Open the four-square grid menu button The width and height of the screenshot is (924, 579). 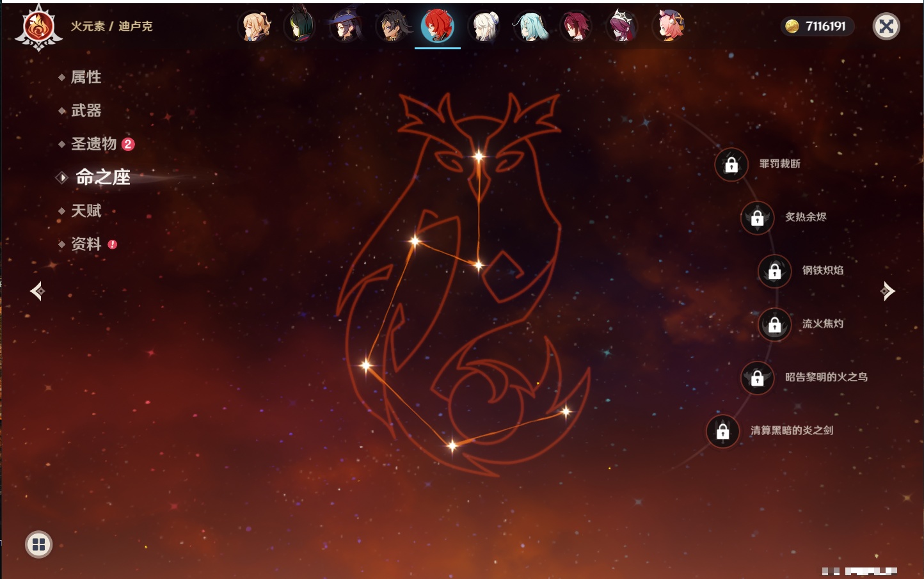(38, 544)
